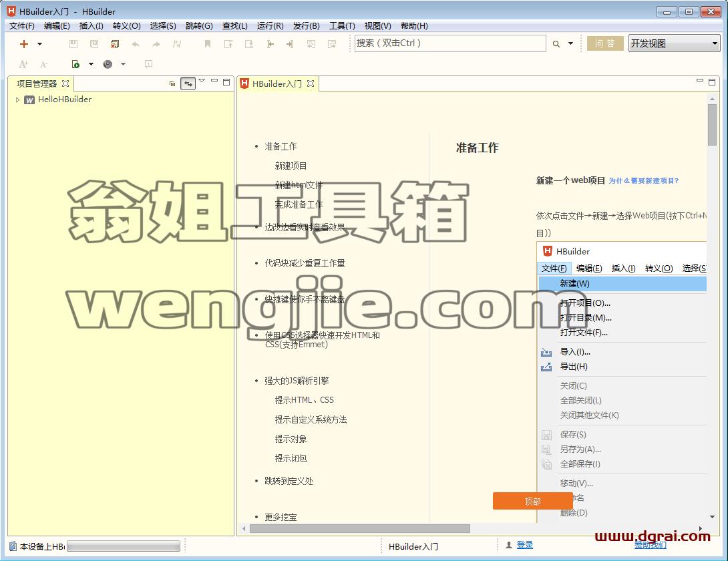728x561 pixels.
Task: Click the run in browser icon
Action: coord(75,64)
